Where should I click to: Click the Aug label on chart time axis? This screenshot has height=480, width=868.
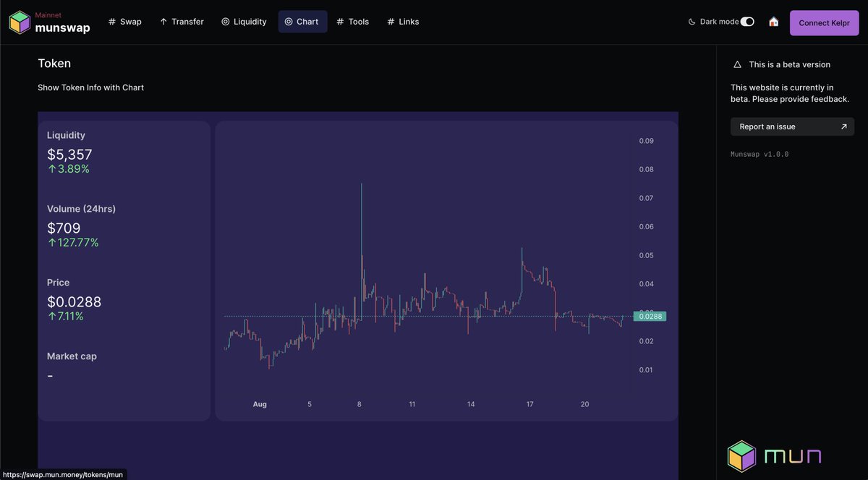260,404
